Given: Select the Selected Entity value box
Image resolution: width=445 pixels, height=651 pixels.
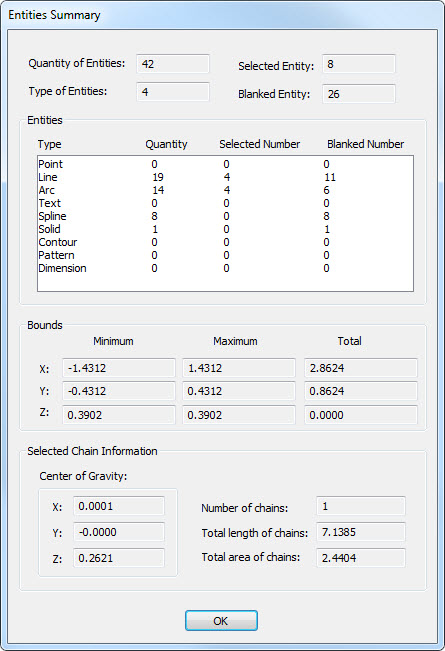Looking at the screenshot, I should [x=359, y=64].
